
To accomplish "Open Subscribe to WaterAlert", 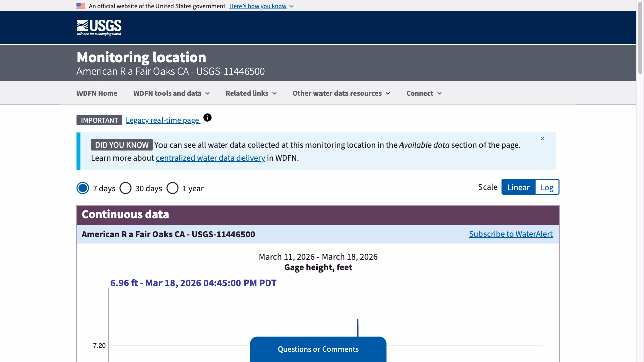I will pyautogui.click(x=511, y=234).
